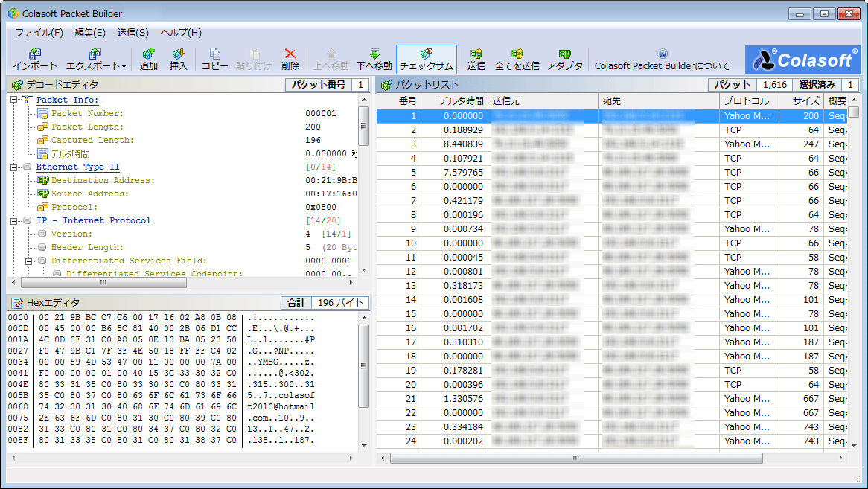This screenshot has width=868, height=489.
Task: Collapse the Ethernet Type II tree node
Action: 15,167
